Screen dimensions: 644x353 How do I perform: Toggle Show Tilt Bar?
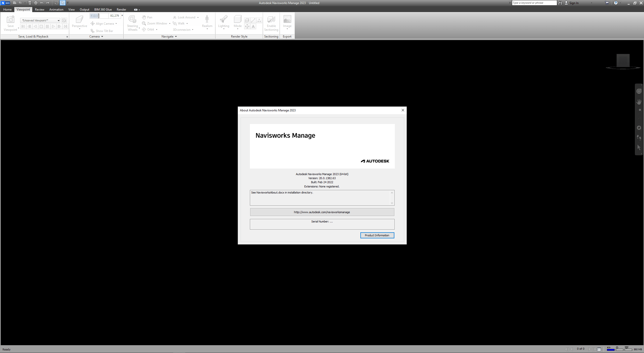(102, 31)
